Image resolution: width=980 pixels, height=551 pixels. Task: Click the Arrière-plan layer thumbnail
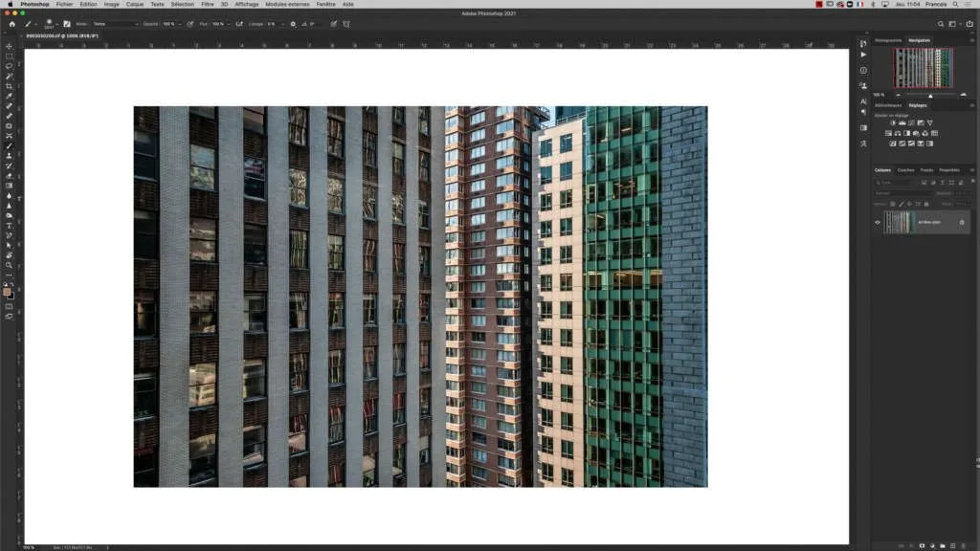899,222
